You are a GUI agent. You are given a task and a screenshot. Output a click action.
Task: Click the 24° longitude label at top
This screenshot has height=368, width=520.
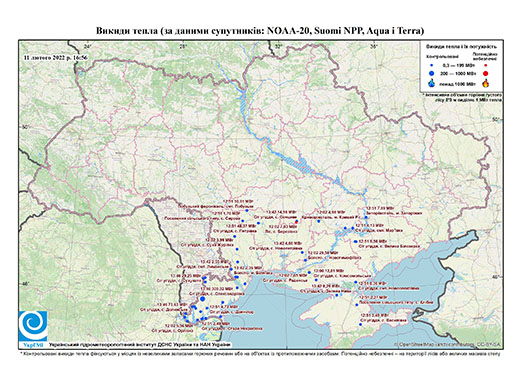tap(88, 46)
